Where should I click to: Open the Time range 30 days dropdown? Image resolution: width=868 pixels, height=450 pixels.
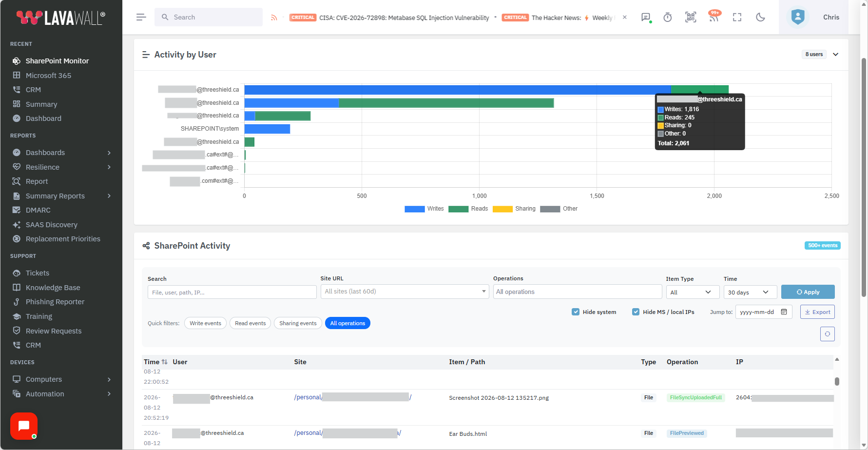[750, 292]
